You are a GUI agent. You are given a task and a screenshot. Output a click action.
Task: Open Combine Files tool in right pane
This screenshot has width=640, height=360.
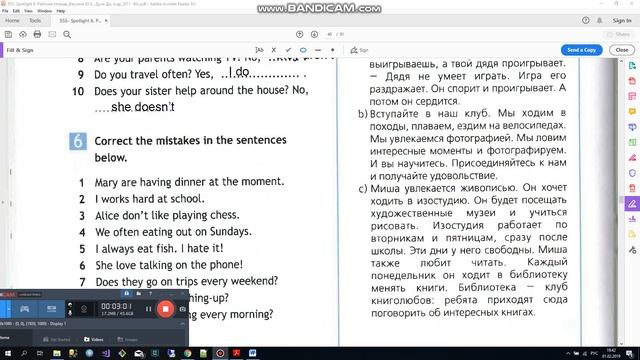click(632, 127)
